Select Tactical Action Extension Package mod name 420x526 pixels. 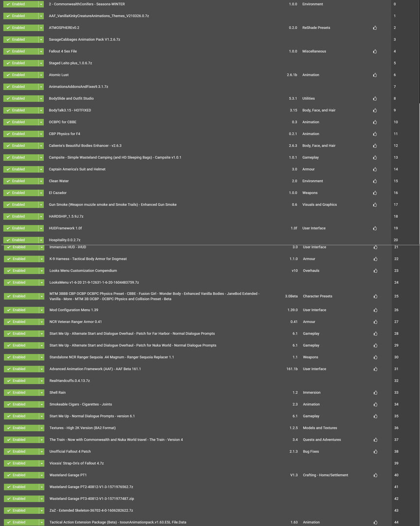[x=118, y=522]
